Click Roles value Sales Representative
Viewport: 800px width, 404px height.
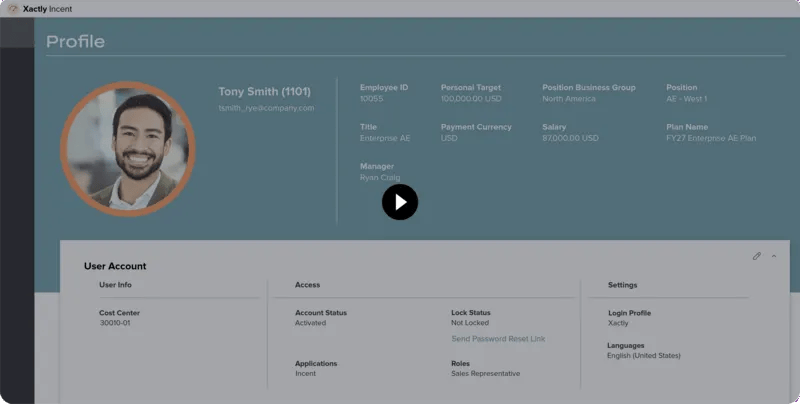(485, 373)
